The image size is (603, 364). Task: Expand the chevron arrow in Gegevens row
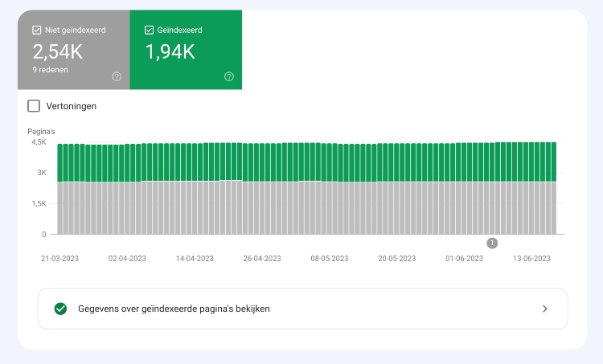[x=544, y=309]
